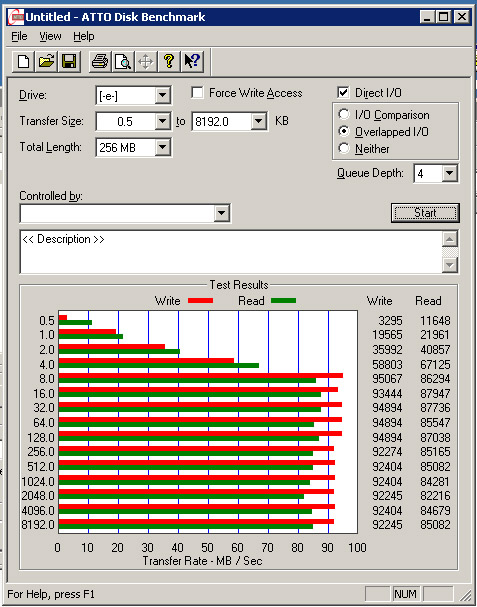The width and height of the screenshot is (477, 607).
Task: Start the benchmark with the Start button
Action: (x=425, y=213)
